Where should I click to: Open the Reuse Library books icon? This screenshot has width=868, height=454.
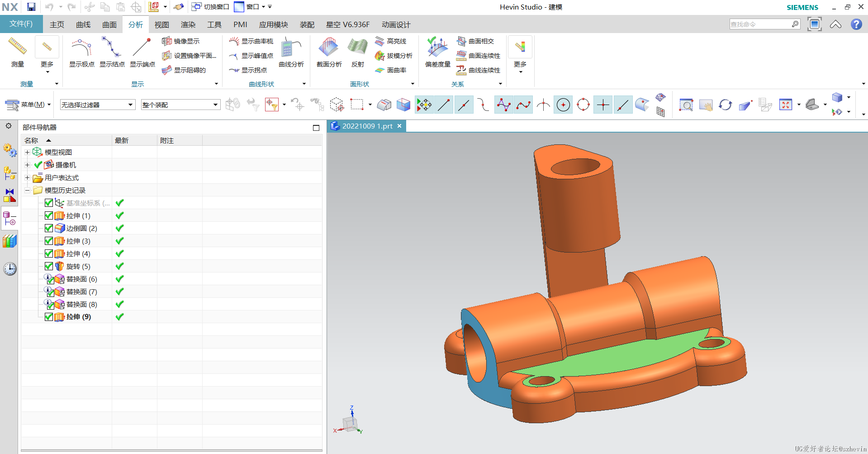click(x=9, y=241)
